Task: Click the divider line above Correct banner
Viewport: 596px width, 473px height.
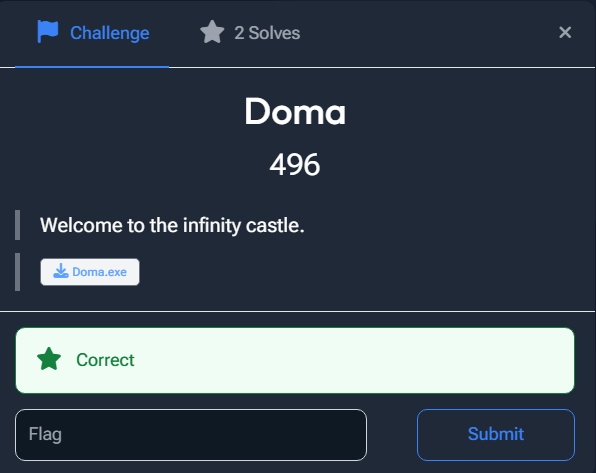Action: 298,311
